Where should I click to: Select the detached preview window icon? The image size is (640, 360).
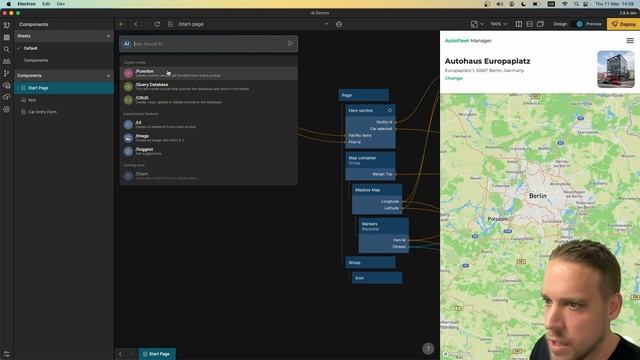point(540,24)
